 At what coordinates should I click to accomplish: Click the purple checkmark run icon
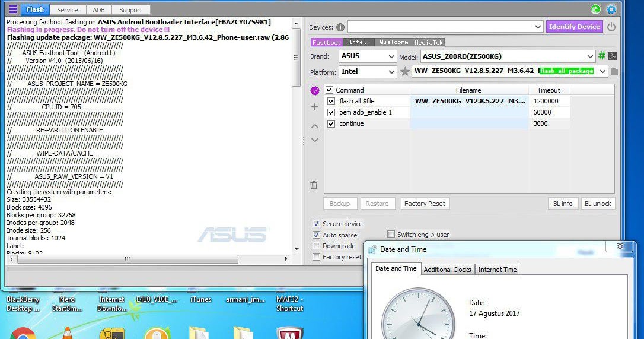(315, 90)
